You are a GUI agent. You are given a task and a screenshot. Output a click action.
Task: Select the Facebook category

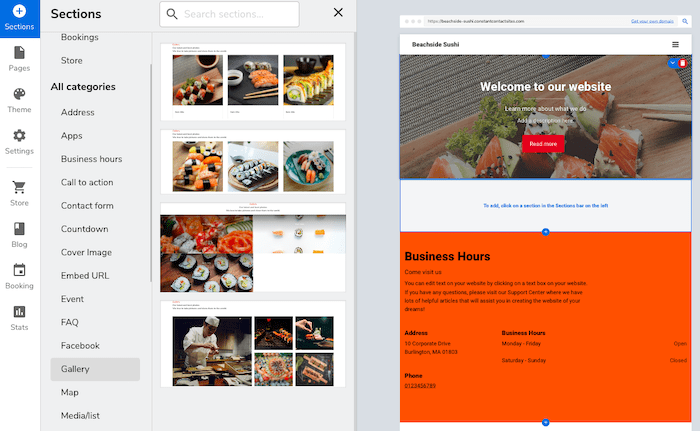coord(80,345)
